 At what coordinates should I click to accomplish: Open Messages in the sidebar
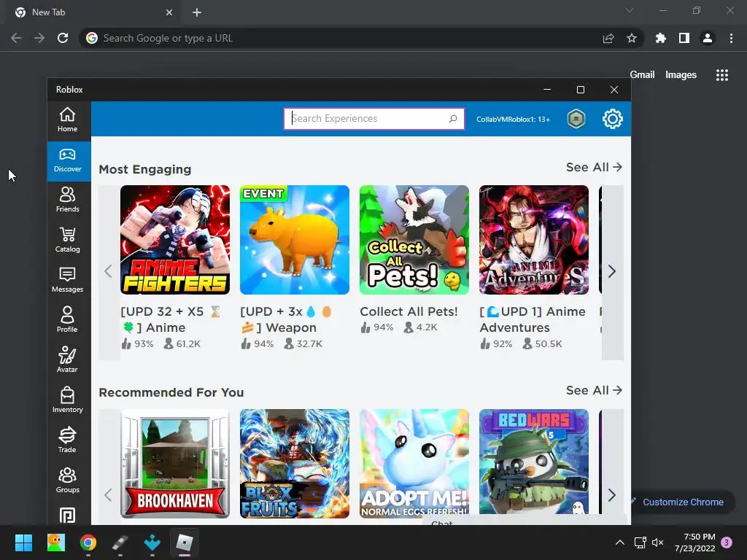68,281
